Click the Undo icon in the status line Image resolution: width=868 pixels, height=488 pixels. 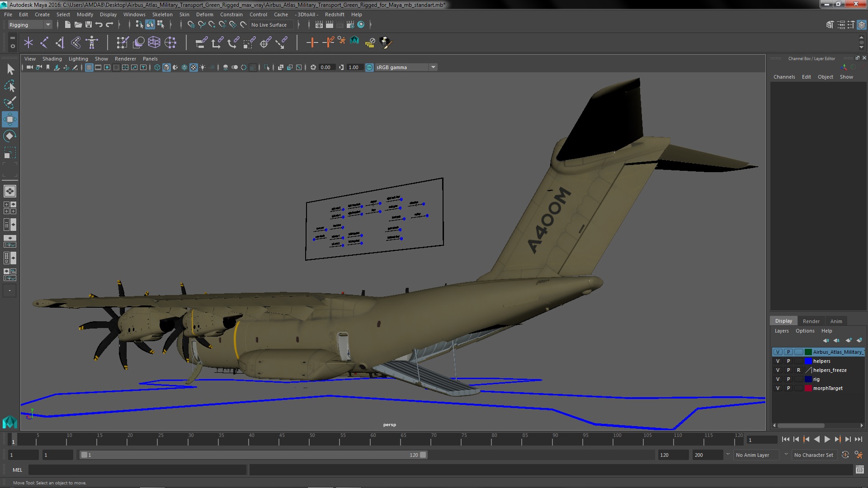[99, 24]
